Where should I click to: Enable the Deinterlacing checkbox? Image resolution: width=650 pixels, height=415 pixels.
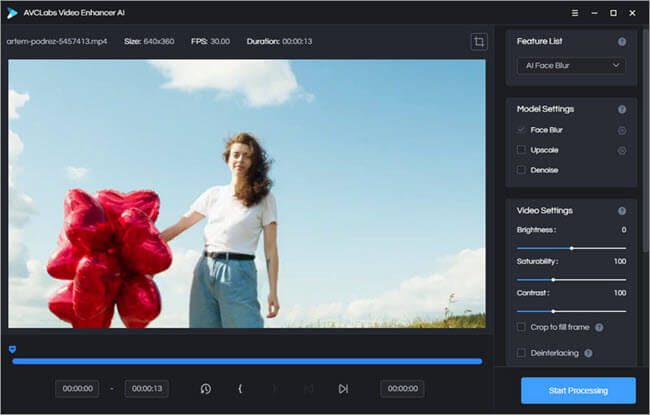[x=521, y=353]
